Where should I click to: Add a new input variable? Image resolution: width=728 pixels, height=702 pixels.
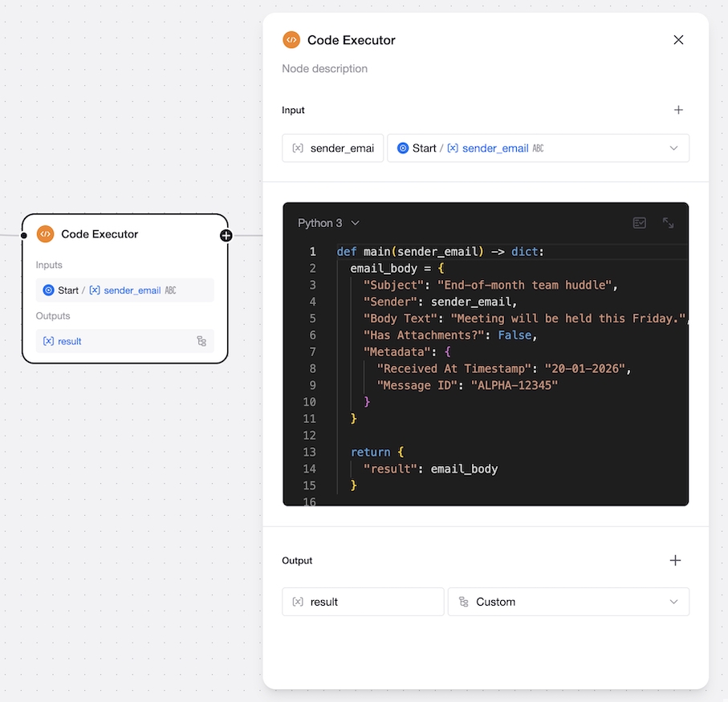pos(678,110)
